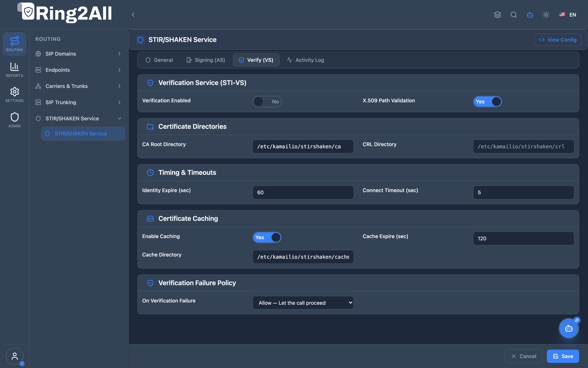The height and width of the screenshot is (368, 588).
Task: Toggle X.509 Path Validation switch
Action: (x=487, y=102)
